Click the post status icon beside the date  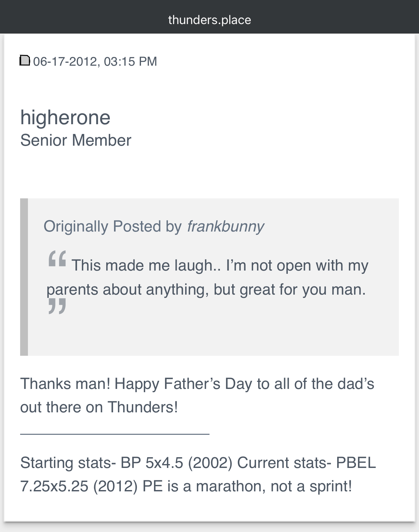click(25, 60)
